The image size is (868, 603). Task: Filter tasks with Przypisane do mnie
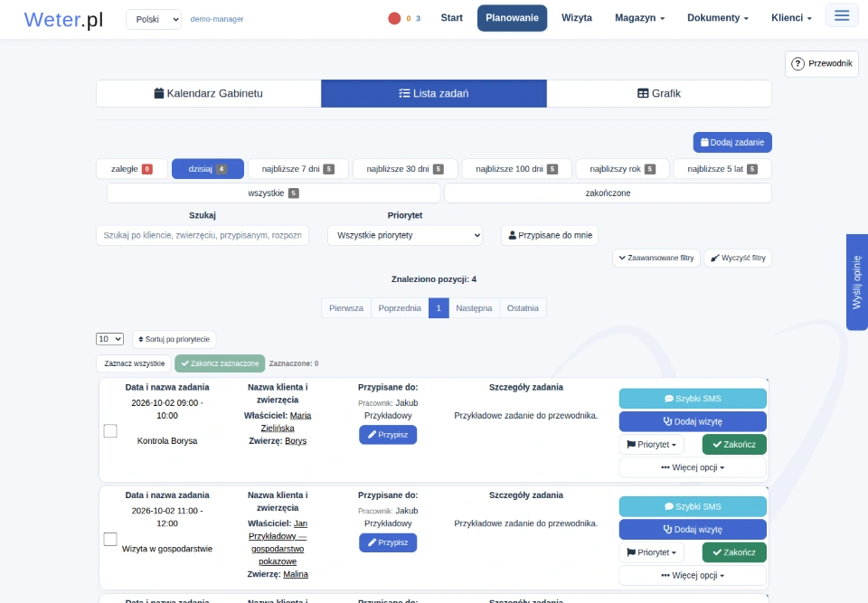click(550, 235)
